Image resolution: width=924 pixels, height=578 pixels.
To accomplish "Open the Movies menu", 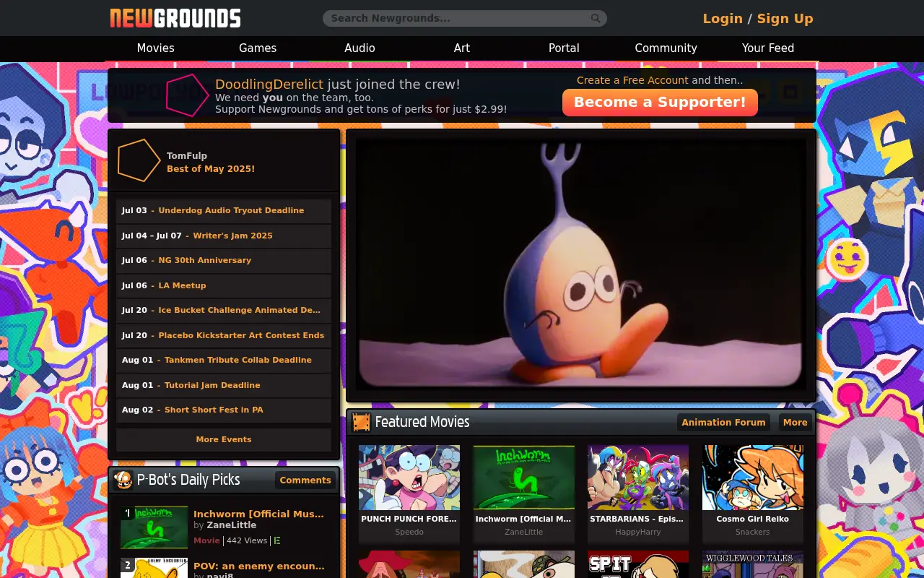I will [156, 48].
